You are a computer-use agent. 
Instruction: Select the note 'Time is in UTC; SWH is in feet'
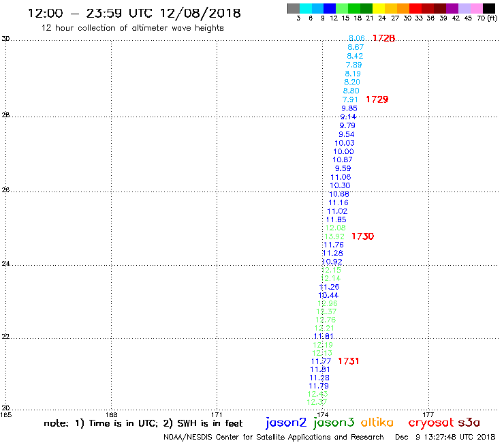pos(143,423)
